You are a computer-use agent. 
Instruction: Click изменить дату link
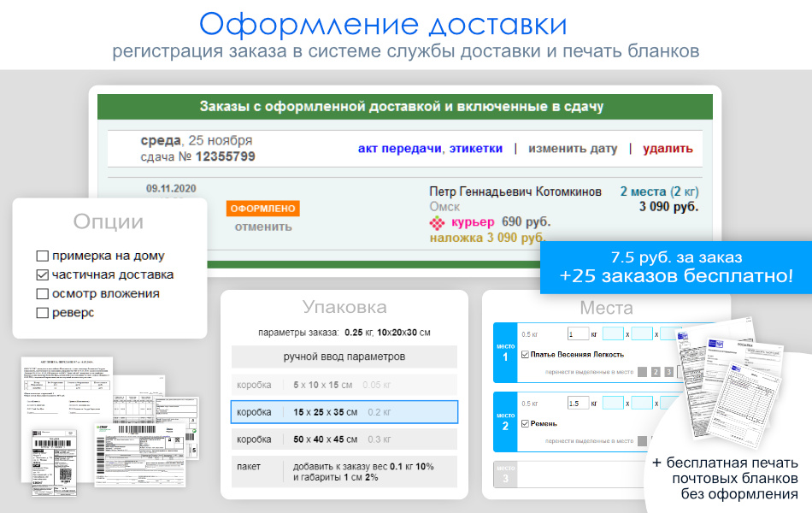tap(572, 149)
